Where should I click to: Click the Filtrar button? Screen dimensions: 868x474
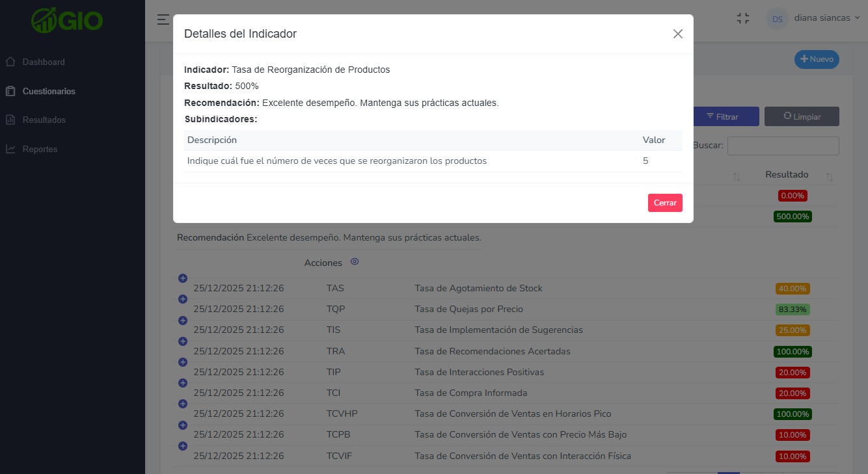[x=726, y=116]
